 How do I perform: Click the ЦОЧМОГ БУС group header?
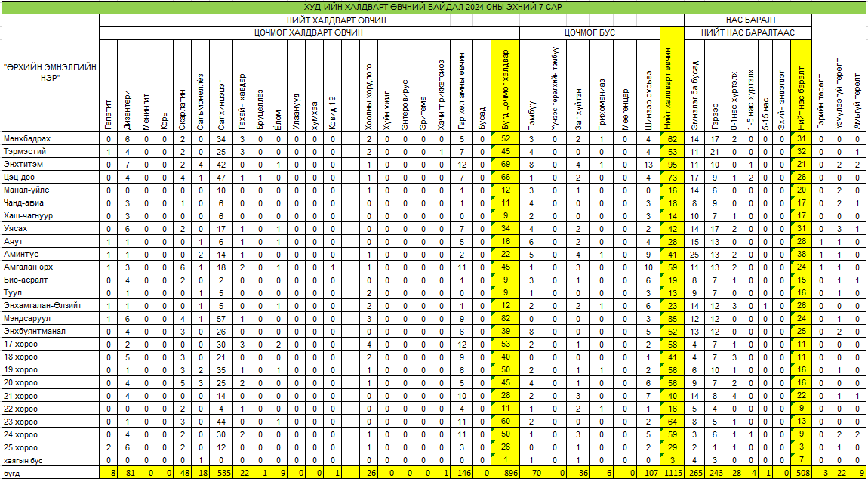click(589, 33)
